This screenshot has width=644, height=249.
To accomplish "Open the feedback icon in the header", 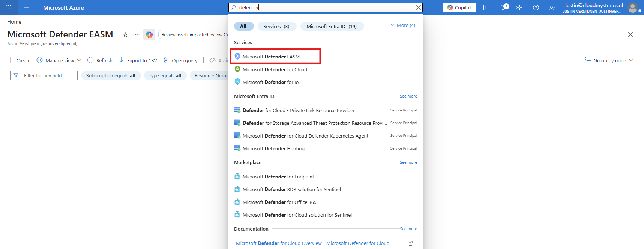I will coord(552,7).
